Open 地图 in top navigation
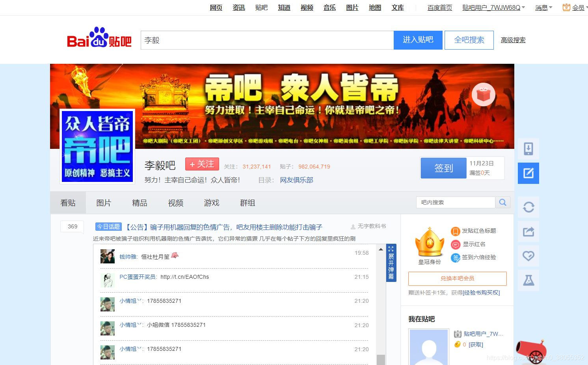Image resolution: width=588 pixels, height=365 pixels. (375, 7)
